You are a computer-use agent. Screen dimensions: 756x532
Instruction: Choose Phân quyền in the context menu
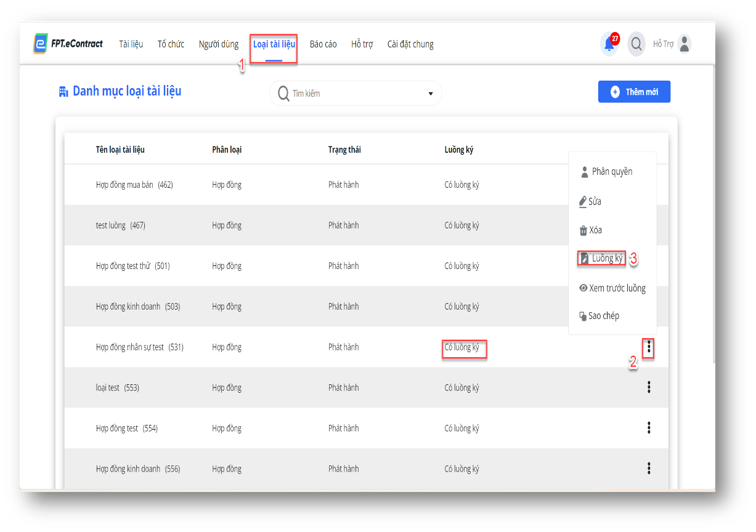pos(606,172)
